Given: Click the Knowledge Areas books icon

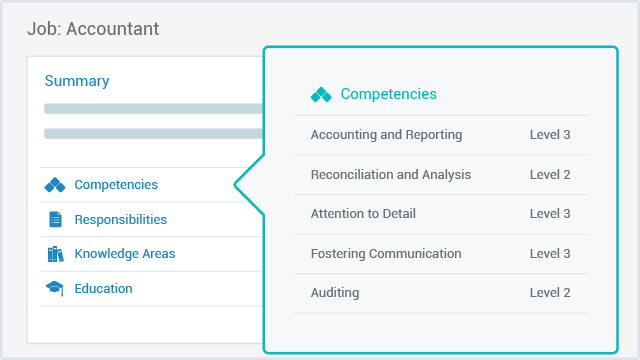Looking at the screenshot, I should tap(56, 254).
